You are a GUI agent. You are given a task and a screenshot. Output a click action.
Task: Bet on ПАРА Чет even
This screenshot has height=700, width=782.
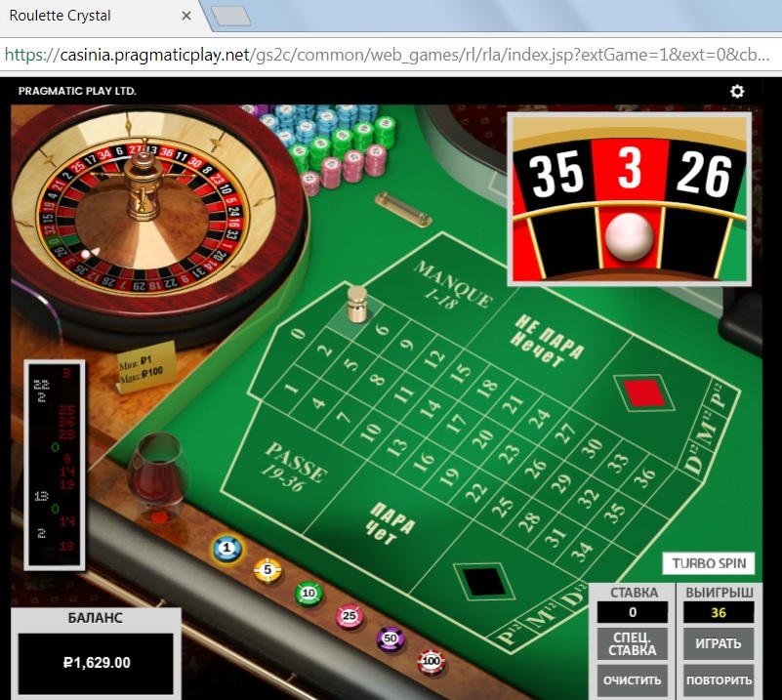click(x=391, y=522)
